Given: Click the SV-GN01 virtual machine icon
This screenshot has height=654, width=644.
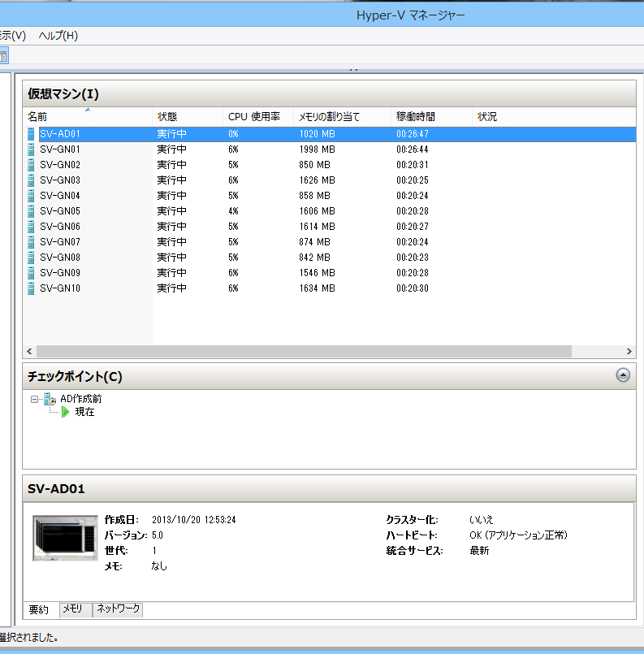Looking at the screenshot, I should point(31,149).
